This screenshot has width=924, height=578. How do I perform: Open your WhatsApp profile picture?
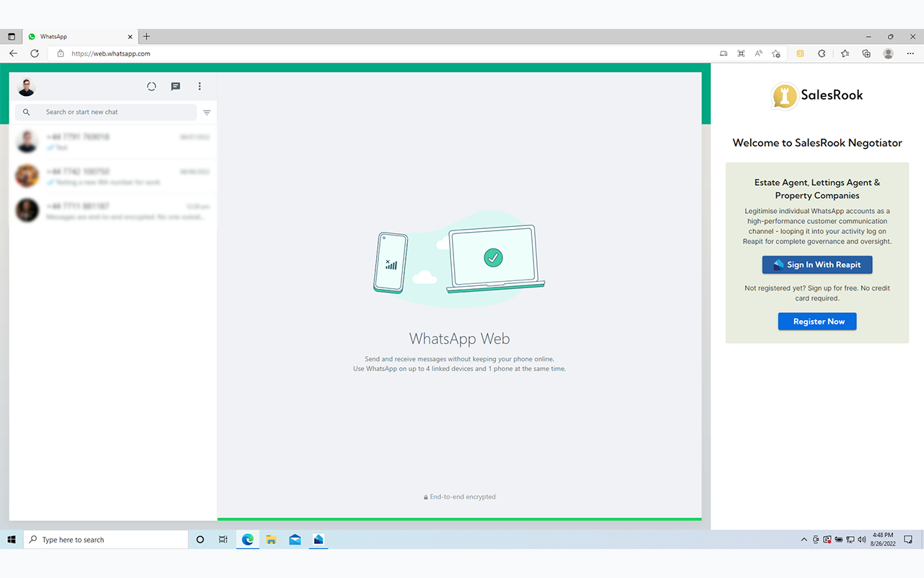[x=27, y=87]
